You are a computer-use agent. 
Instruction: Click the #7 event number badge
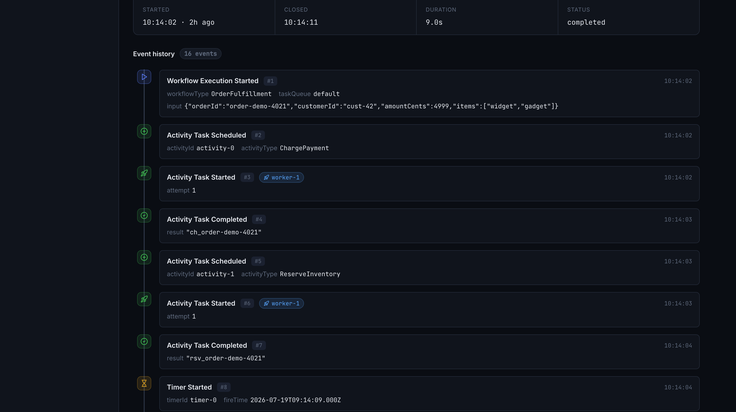(x=259, y=345)
